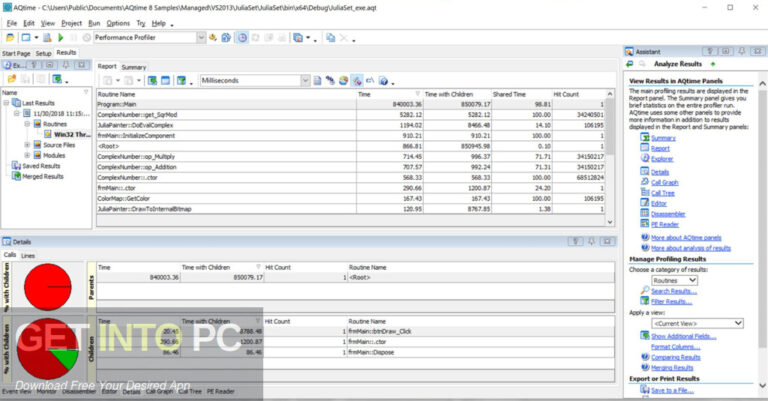This screenshot has width=768, height=401.
Task: Open the File menu
Action: pyautogui.click(x=12, y=23)
